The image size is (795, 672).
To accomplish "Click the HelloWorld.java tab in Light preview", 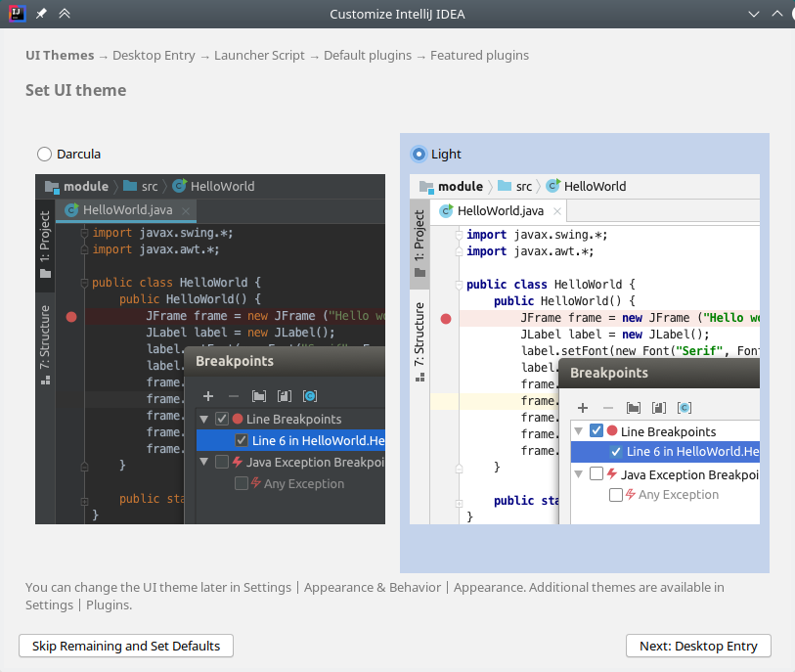I will click(x=499, y=210).
